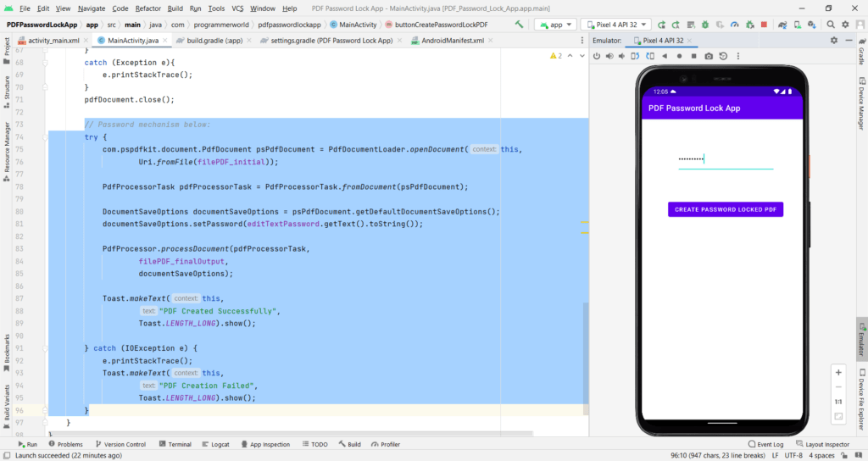
Task: Open the Refactor menu
Action: 147,8
